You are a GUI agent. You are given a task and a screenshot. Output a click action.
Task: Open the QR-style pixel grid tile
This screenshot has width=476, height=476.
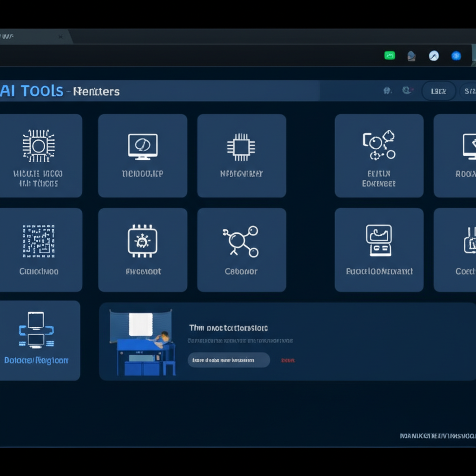[39, 250]
